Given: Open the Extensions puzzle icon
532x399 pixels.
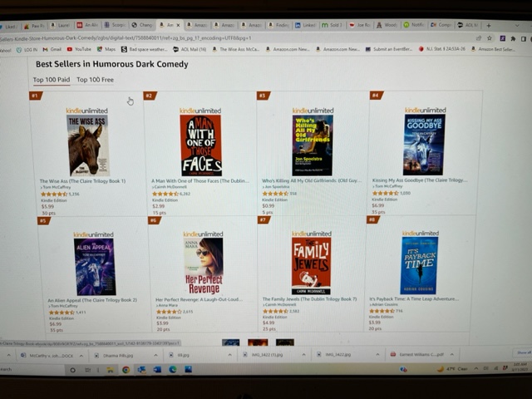Looking at the screenshot, I should tap(513, 39).
